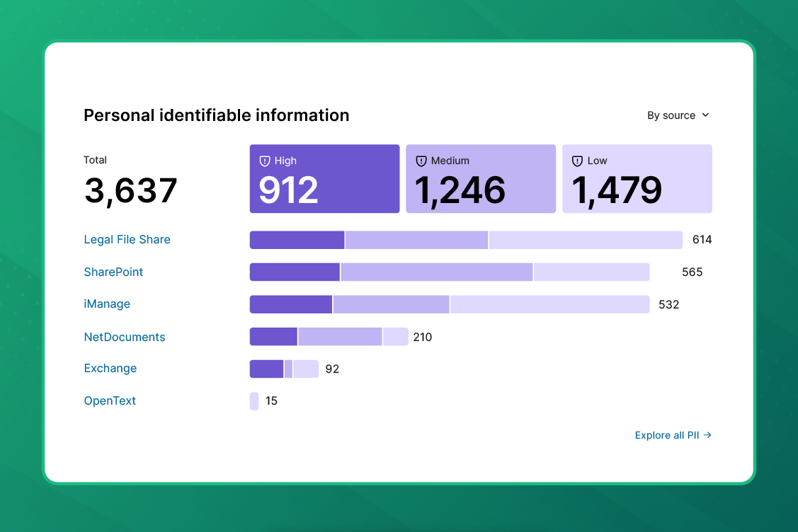Viewport: 798px width, 532px height.
Task: Click the shield icon on the High card
Action: click(265, 161)
